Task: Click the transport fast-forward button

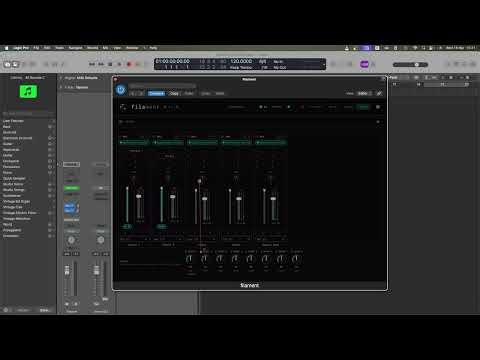Action: (101, 64)
